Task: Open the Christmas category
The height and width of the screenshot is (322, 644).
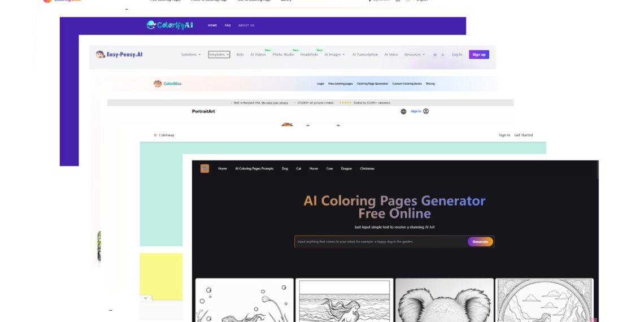Action: (367, 168)
